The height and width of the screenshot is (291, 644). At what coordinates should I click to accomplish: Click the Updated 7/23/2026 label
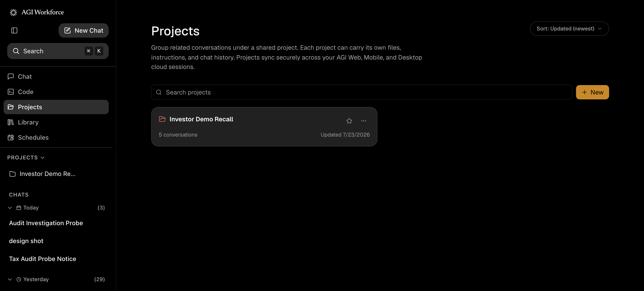click(345, 135)
